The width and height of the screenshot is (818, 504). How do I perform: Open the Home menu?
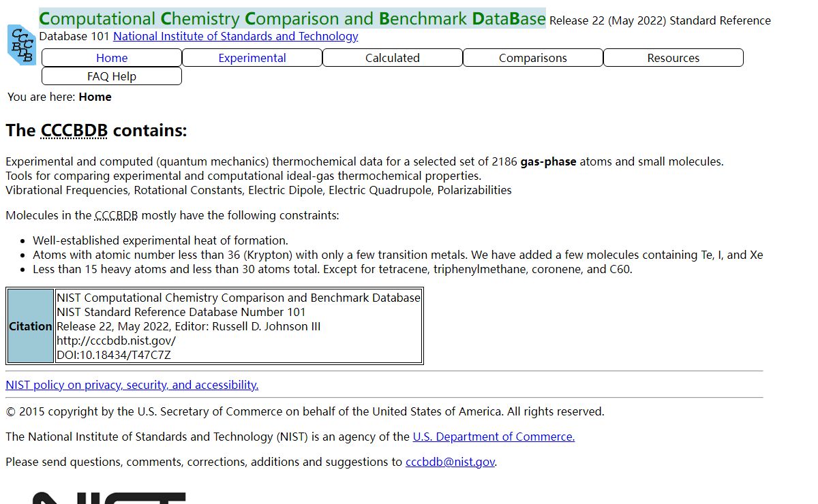112,58
